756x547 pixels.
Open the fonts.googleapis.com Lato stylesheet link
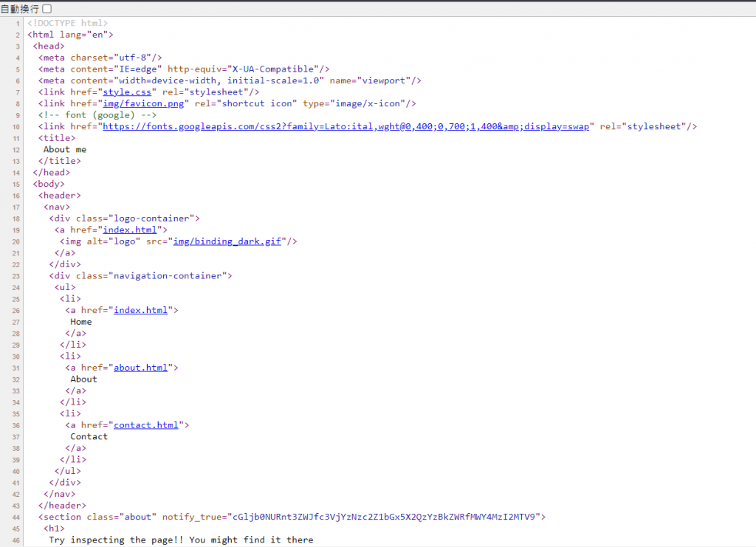click(x=346, y=126)
